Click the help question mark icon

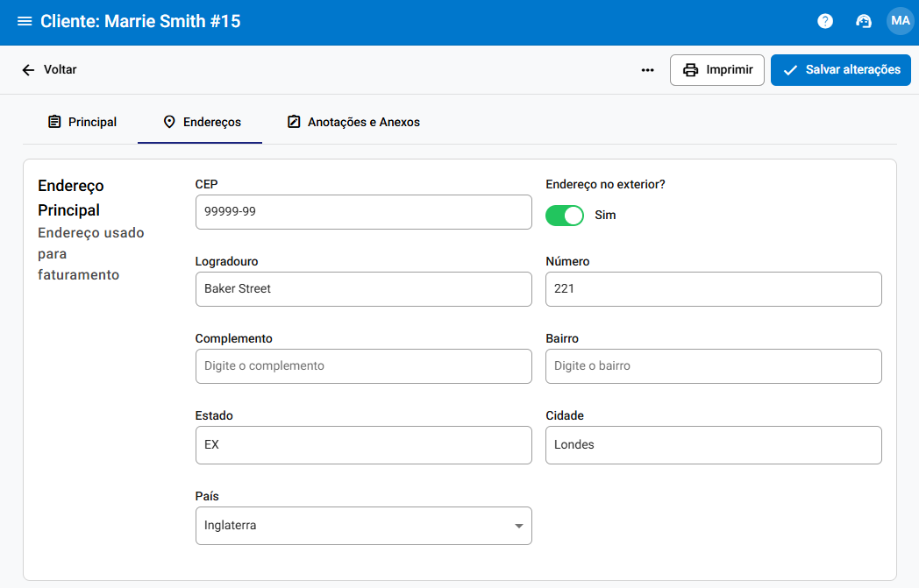[x=825, y=21]
